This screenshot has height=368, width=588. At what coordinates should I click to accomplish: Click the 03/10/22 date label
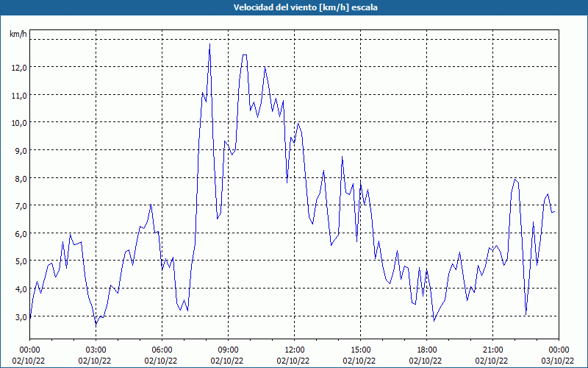point(558,361)
